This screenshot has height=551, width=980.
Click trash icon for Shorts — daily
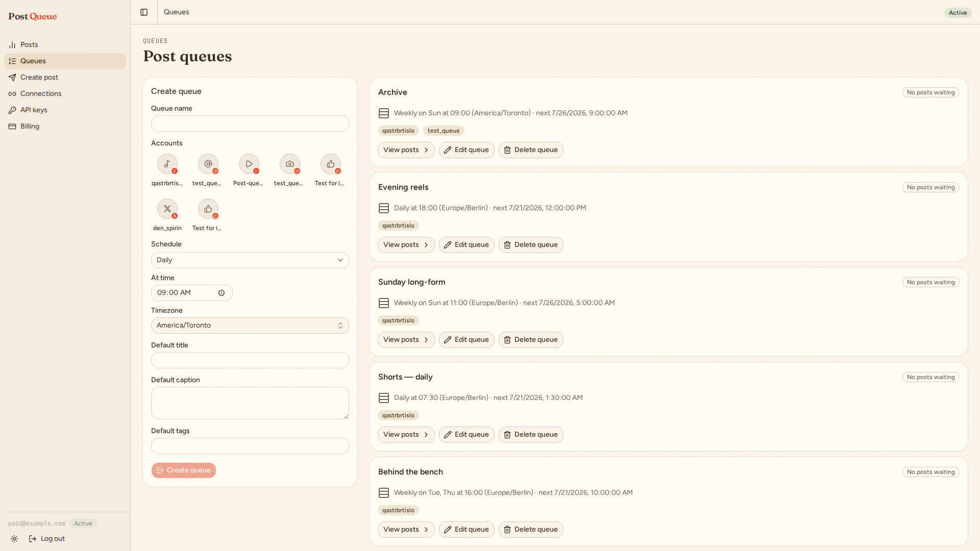(507, 435)
